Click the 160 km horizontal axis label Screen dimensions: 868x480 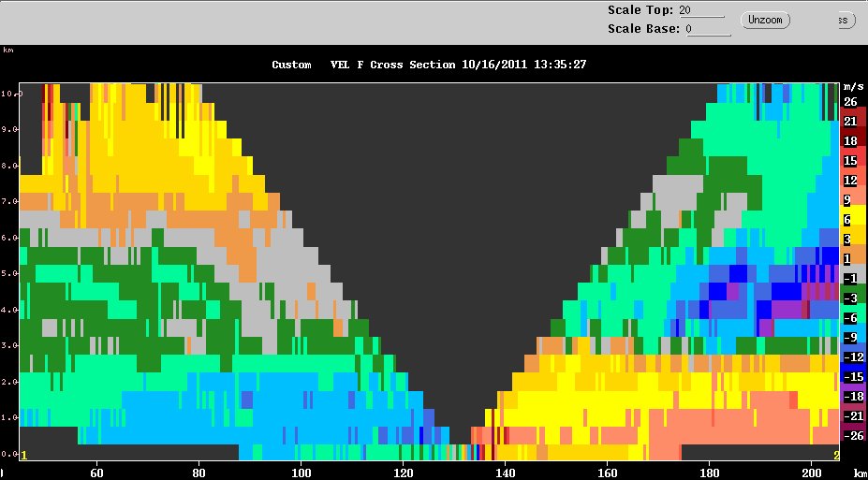point(608,473)
